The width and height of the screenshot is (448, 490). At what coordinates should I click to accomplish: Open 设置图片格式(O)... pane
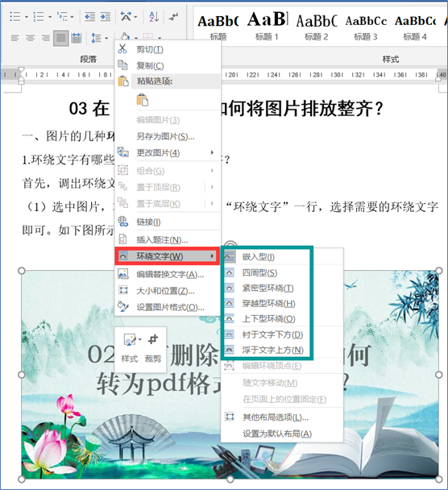pyautogui.click(x=168, y=307)
